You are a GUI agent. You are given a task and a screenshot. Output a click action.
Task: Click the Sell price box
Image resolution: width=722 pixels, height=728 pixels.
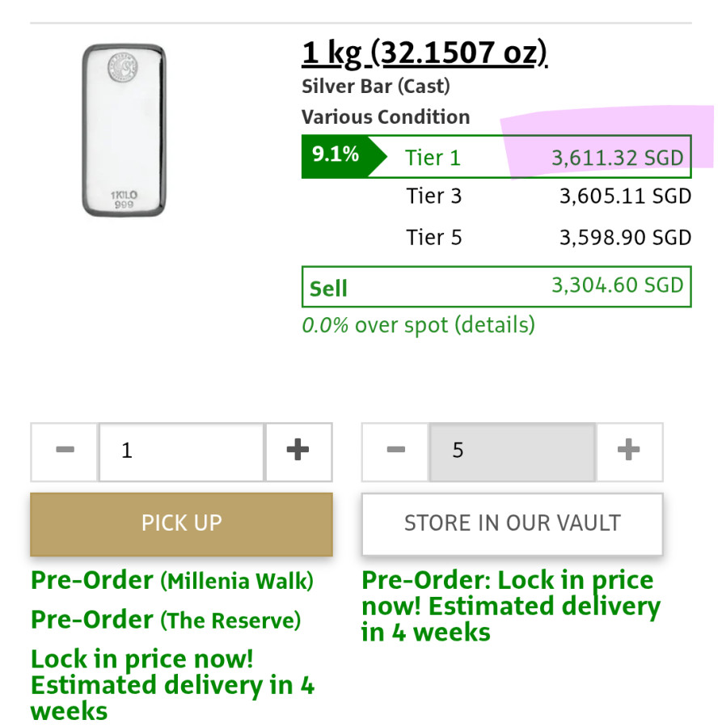pos(496,287)
